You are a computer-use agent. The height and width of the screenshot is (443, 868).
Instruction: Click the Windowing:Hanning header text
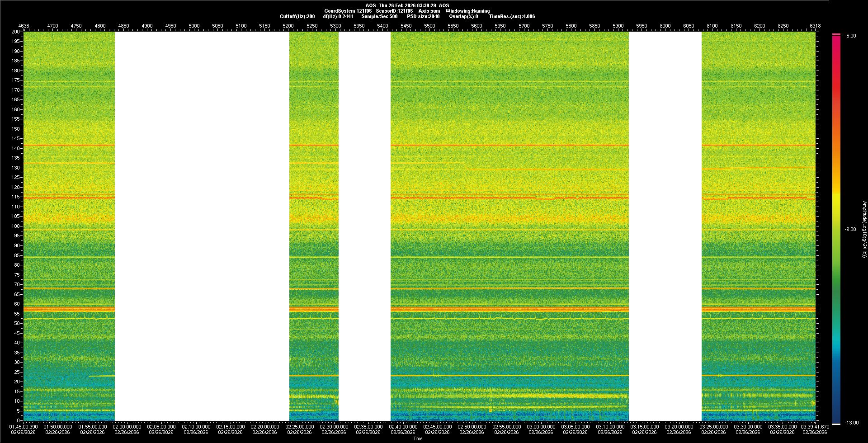[x=467, y=11]
